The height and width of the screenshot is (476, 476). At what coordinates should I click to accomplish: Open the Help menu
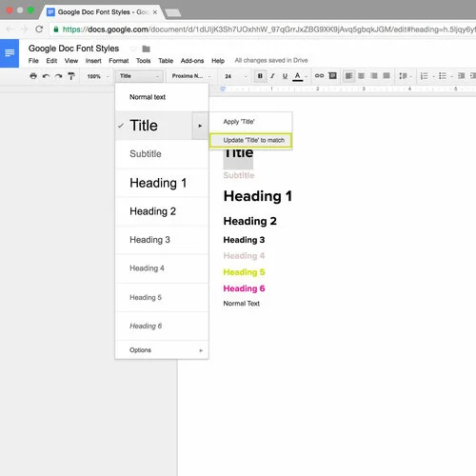[218, 61]
